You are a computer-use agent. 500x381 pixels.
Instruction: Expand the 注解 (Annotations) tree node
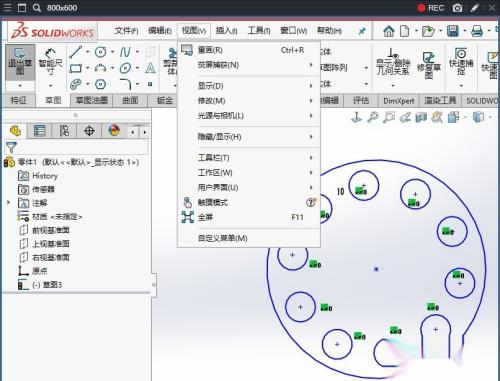point(9,202)
